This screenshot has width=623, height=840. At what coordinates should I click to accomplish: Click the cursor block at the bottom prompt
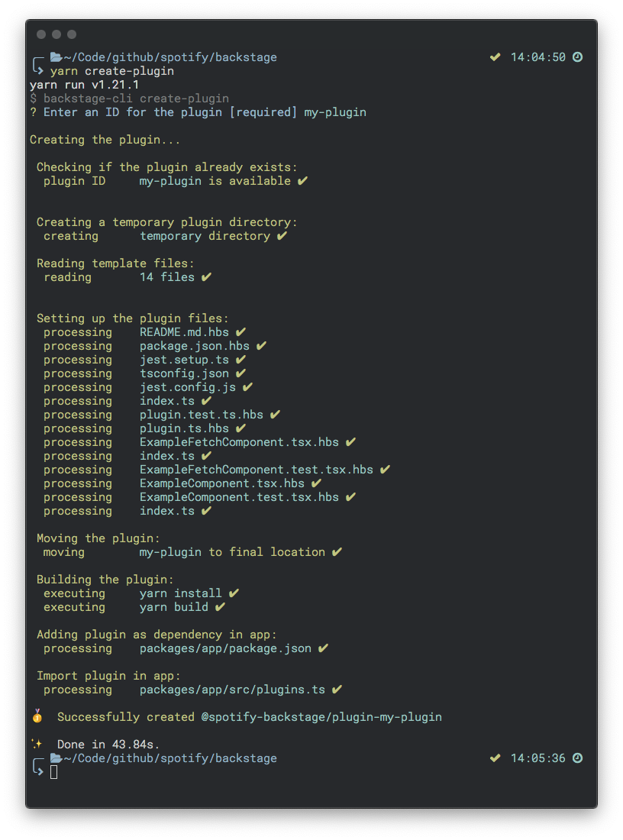pos(53,771)
